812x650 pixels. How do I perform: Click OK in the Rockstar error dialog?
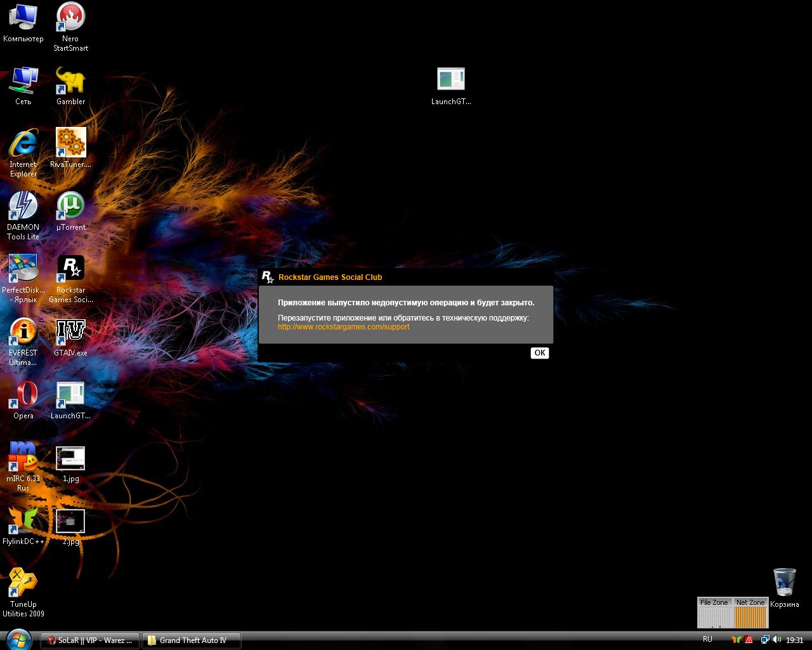point(539,353)
